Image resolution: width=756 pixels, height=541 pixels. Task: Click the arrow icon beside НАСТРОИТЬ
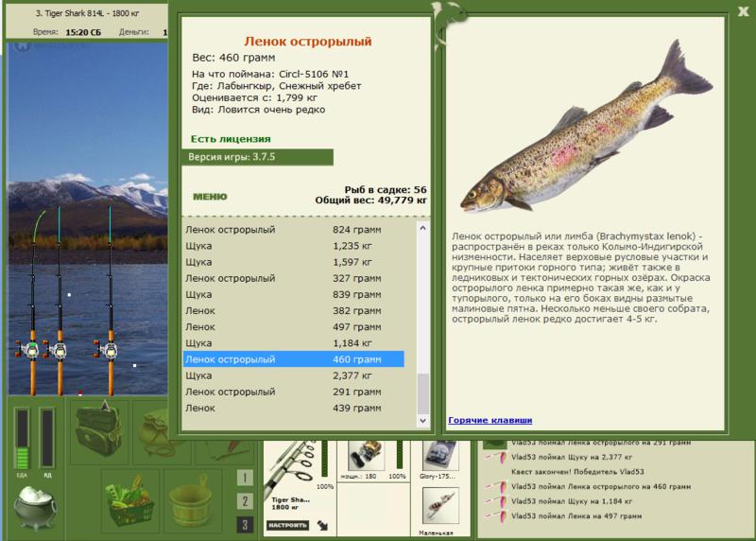[x=322, y=525]
